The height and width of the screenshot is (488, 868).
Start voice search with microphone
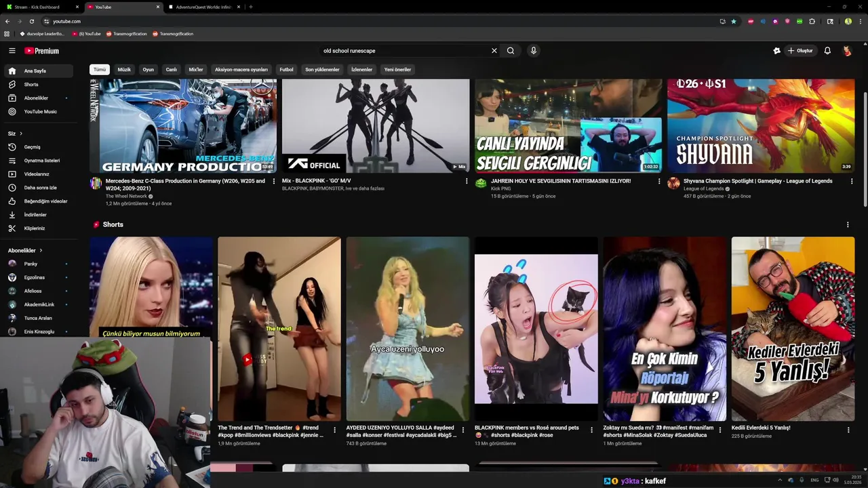point(534,51)
